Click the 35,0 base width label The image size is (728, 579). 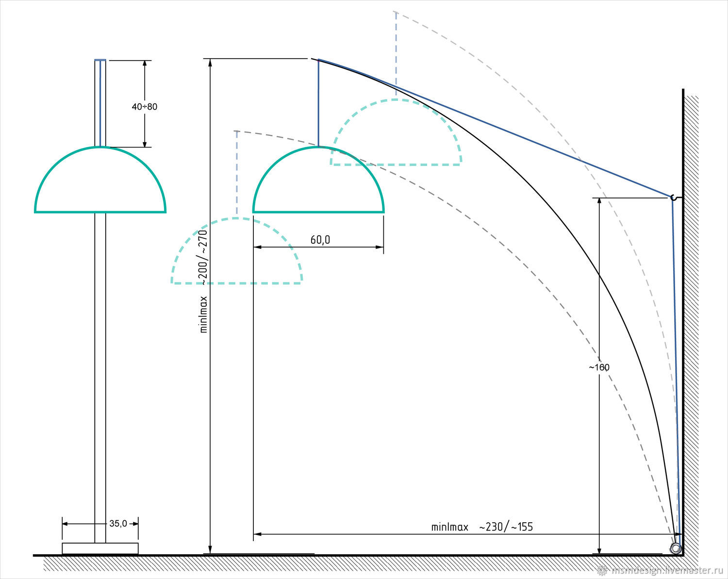click(x=118, y=524)
